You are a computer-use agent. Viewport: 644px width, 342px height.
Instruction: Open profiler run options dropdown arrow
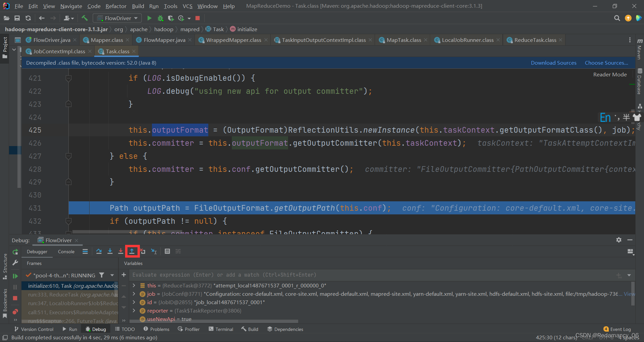(189, 18)
